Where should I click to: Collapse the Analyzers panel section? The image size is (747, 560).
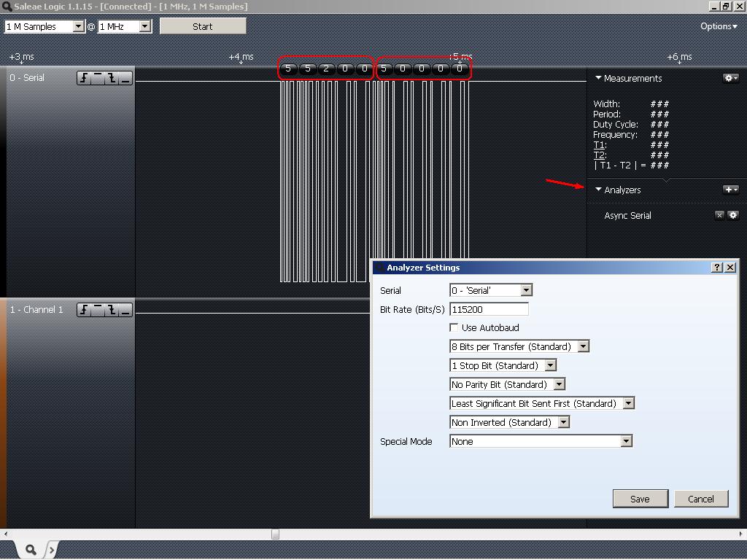coord(598,190)
